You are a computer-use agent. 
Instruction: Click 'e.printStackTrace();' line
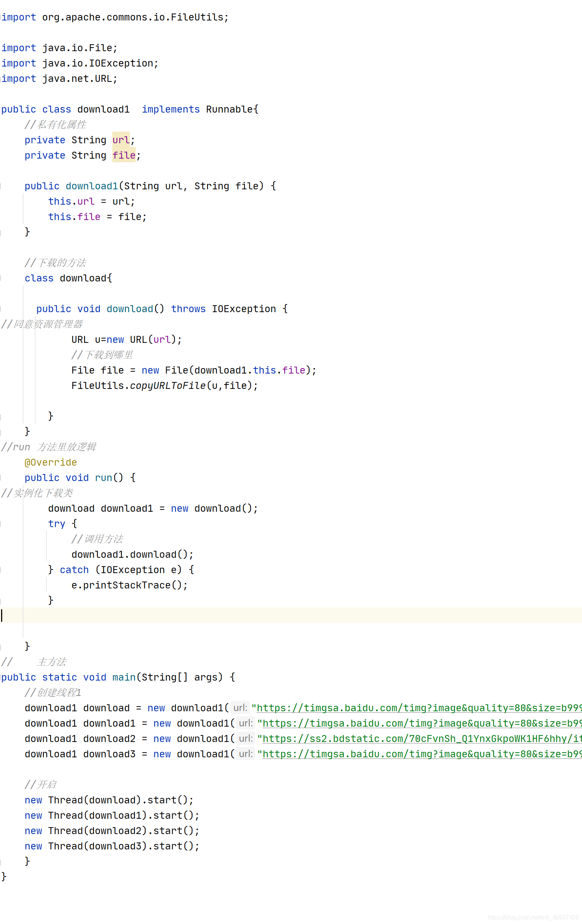pos(129,585)
